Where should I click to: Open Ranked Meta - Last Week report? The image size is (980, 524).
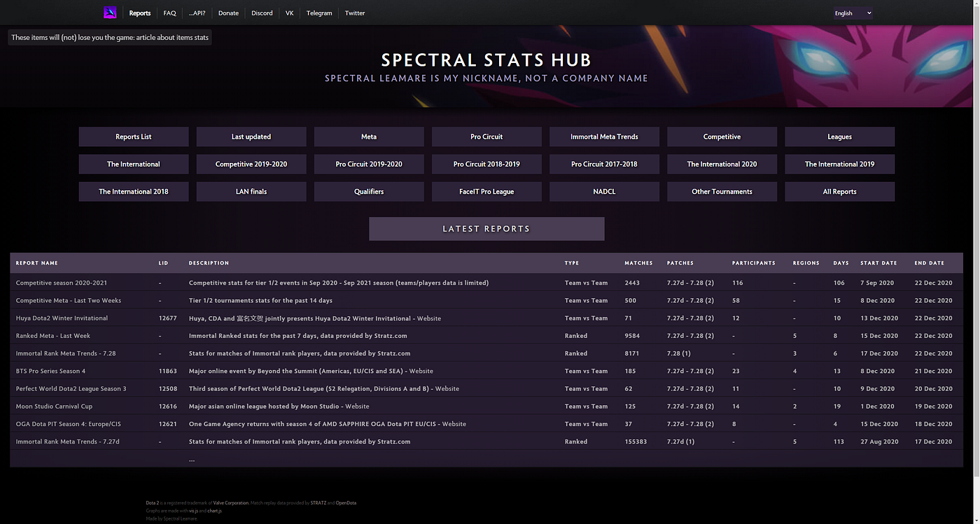(53, 336)
